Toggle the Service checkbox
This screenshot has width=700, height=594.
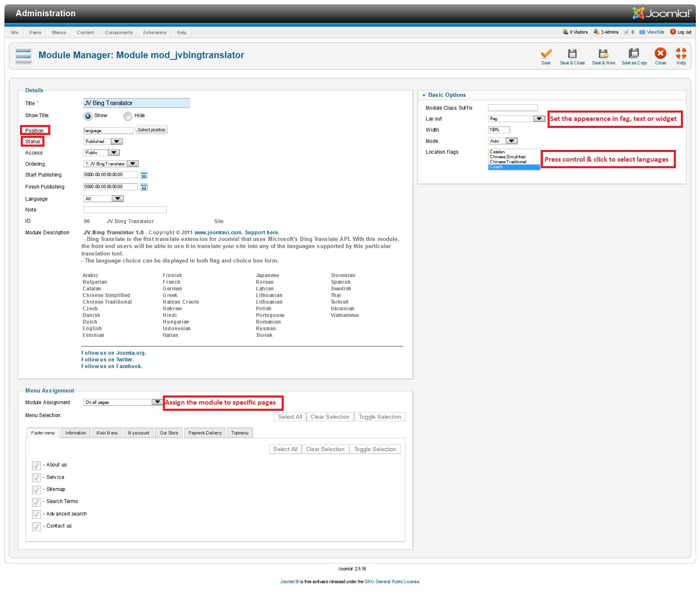tap(37, 478)
